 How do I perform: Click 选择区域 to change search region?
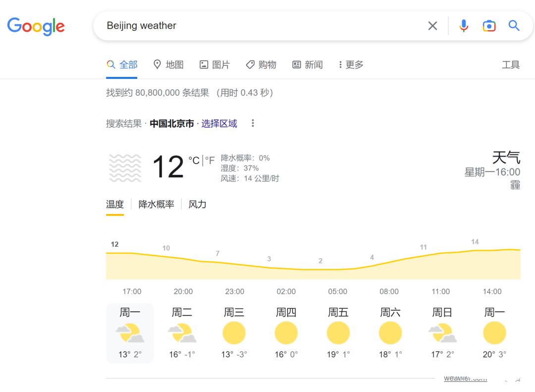click(x=219, y=123)
